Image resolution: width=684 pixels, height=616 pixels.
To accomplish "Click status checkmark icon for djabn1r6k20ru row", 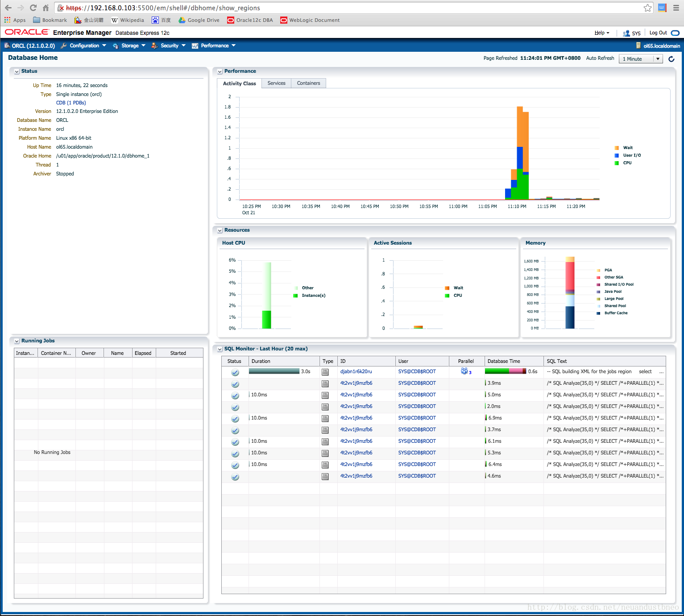I will click(235, 372).
